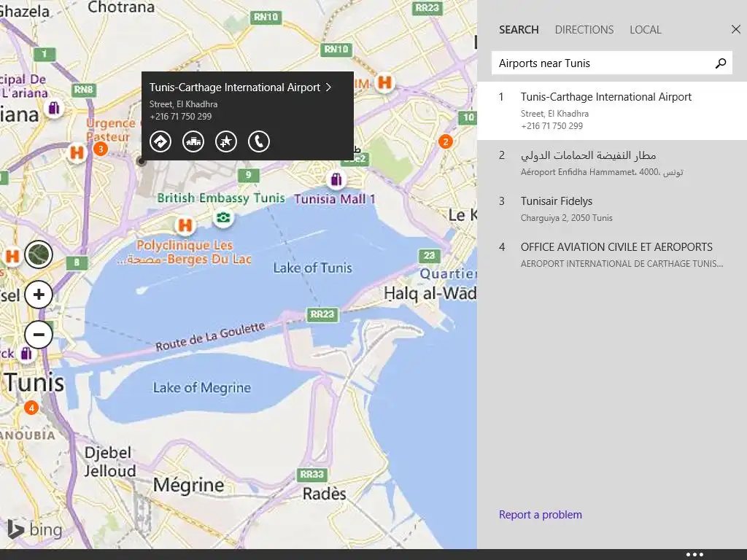The width and height of the screenshot is (747, 560).
Task: Select orange map pin number 3
Action: click(101, 149)
